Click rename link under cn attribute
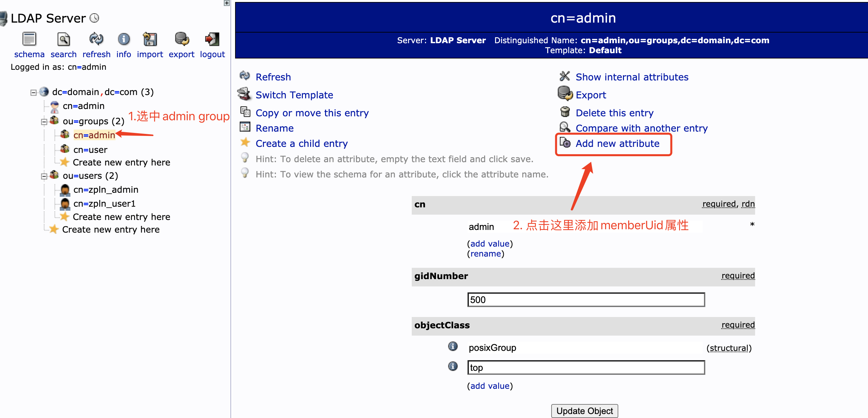The width and height of the screenshot is (868, 418). click(485, 254)
